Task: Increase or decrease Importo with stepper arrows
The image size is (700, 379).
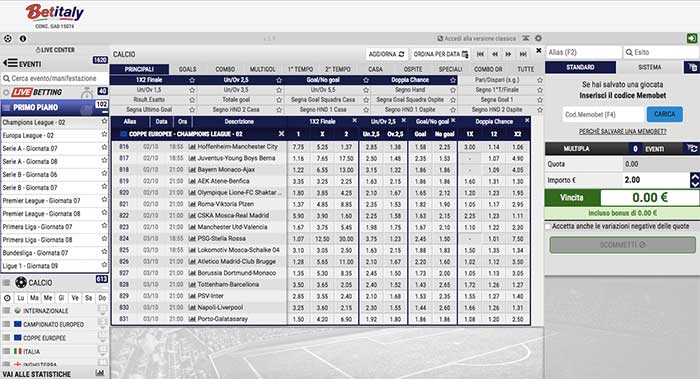Action: coord(695,180)
